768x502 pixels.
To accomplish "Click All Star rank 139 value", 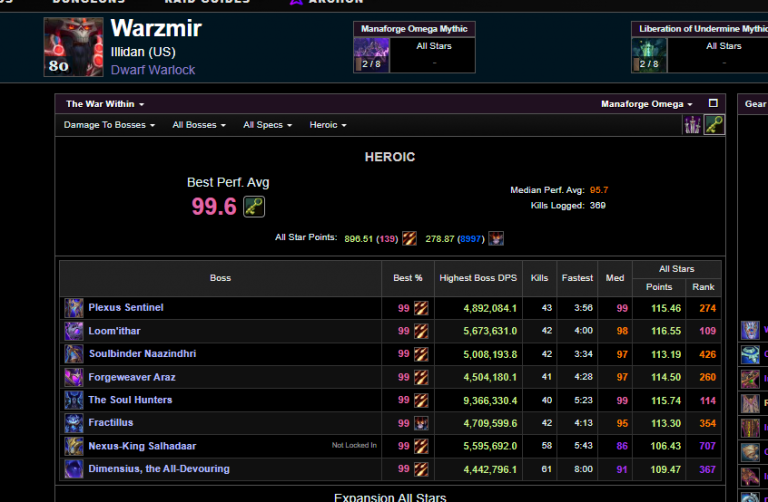I will coord(387,239).
